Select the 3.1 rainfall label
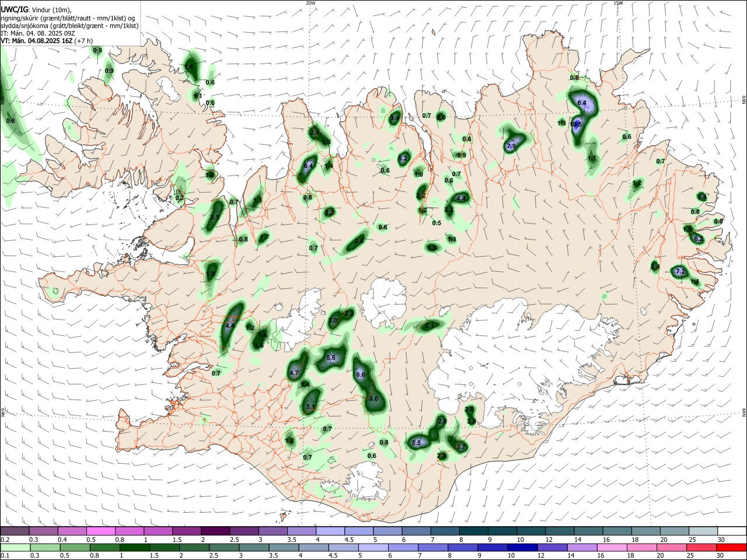The width and height of the screenshot is (747, 560). (310, 407)
